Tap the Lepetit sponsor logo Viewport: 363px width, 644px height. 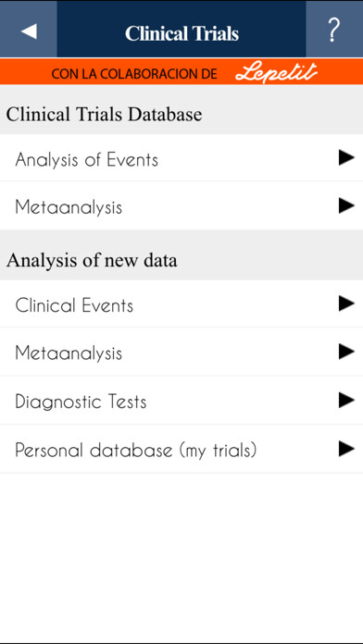(276, 73)
